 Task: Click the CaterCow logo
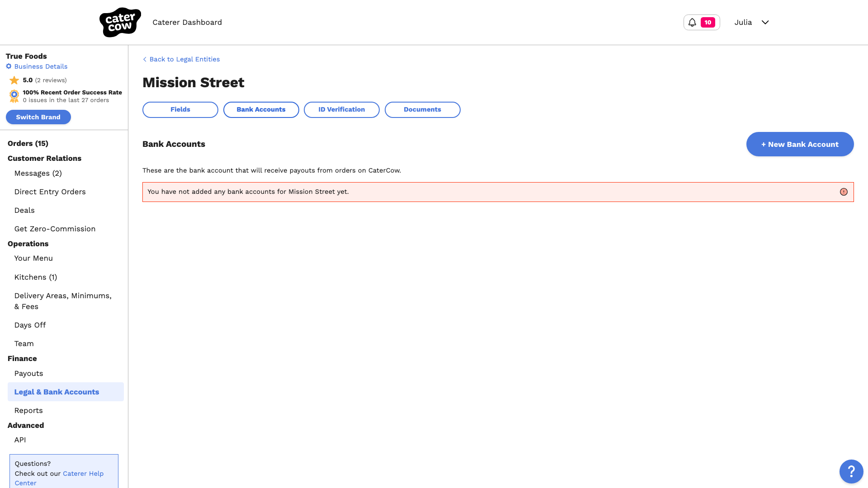pyautogui.click(x=120, y=22)
